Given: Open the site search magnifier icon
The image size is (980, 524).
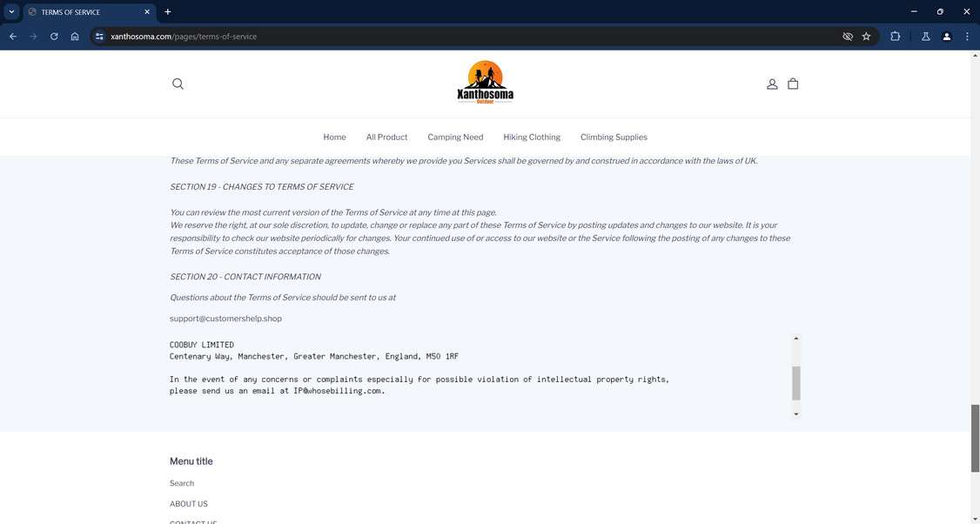Looking at the screenshot, I should [x=178, y=84].
